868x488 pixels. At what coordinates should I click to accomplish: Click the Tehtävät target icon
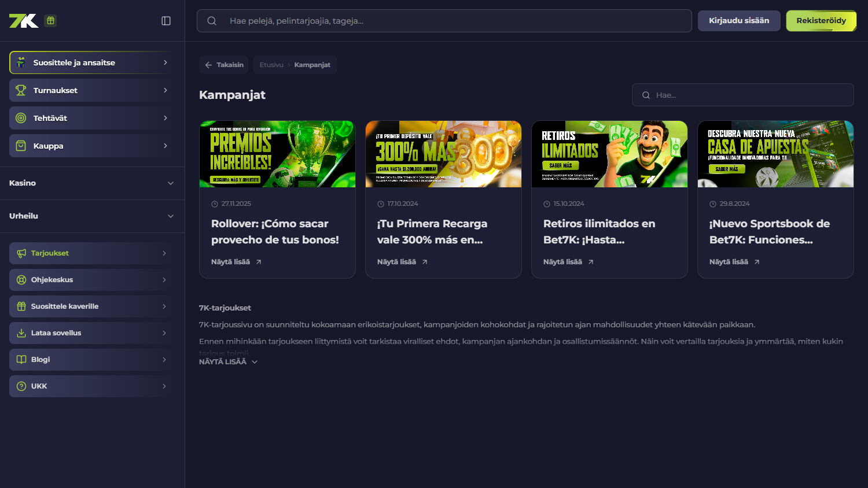click(21, 118)
